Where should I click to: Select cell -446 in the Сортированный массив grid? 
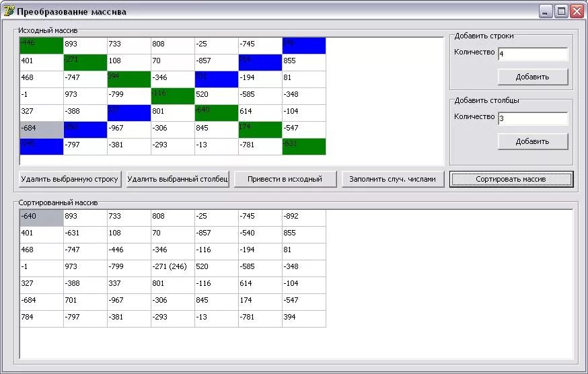tap(129, 252)
